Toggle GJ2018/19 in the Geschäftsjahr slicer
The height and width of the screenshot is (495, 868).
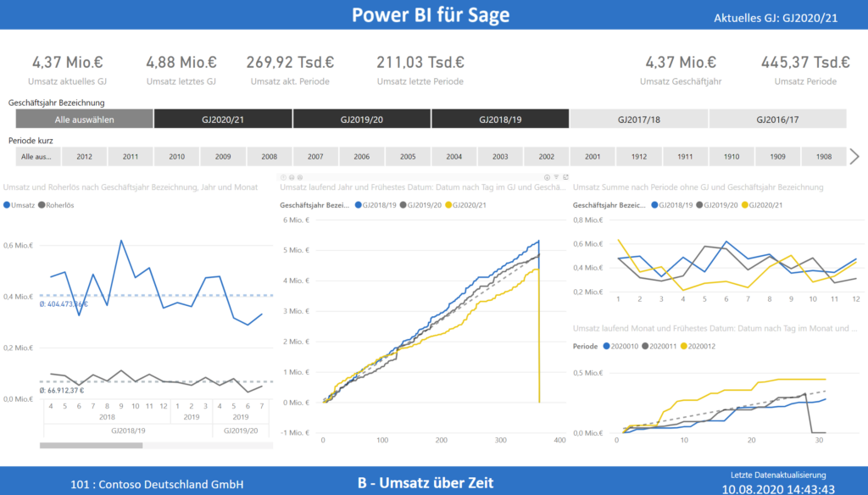tap(500, 119)
